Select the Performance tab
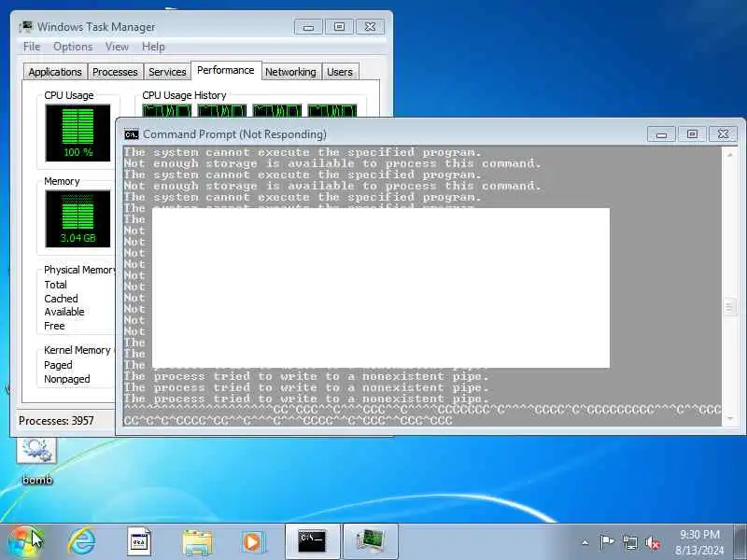This screenshot has width=747, height=560. [x=226, y=71]
